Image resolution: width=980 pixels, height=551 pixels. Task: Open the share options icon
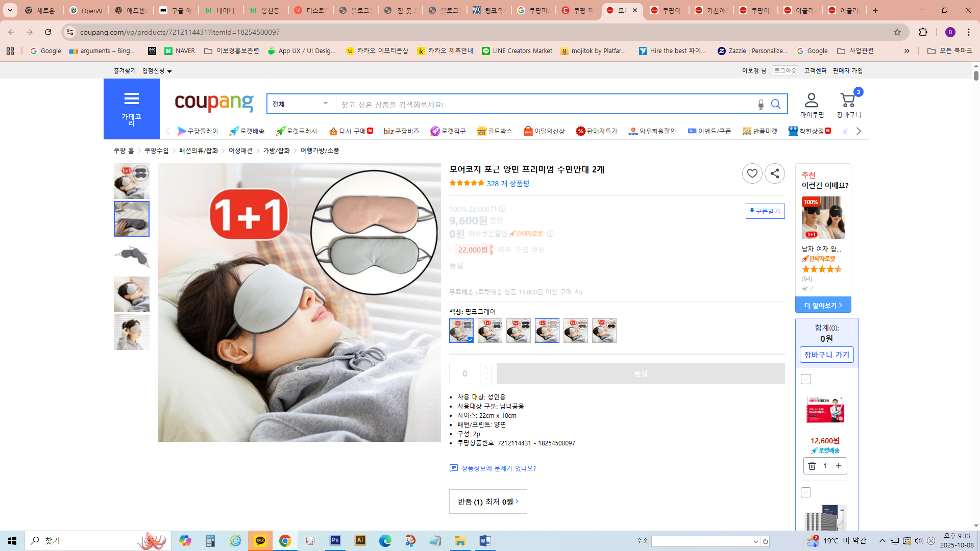(774, 173)
